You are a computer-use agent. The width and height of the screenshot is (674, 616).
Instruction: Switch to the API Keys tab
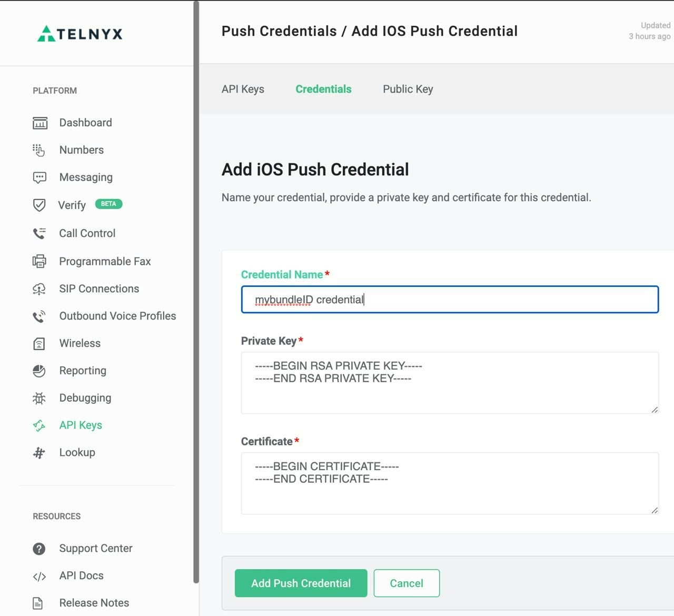click(243, 89)
